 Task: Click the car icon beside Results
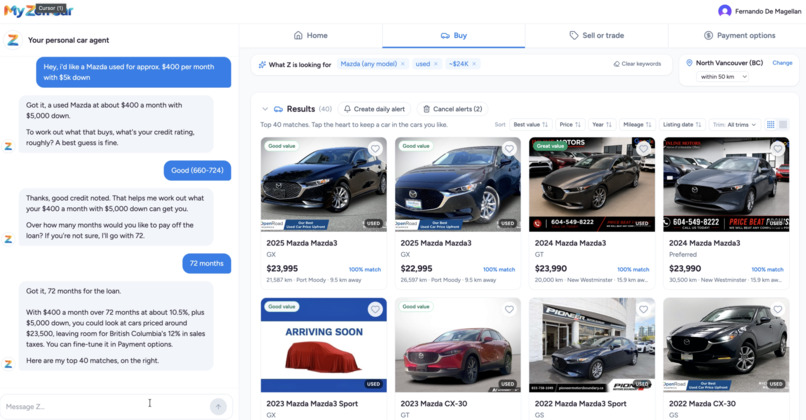(278, 109)
